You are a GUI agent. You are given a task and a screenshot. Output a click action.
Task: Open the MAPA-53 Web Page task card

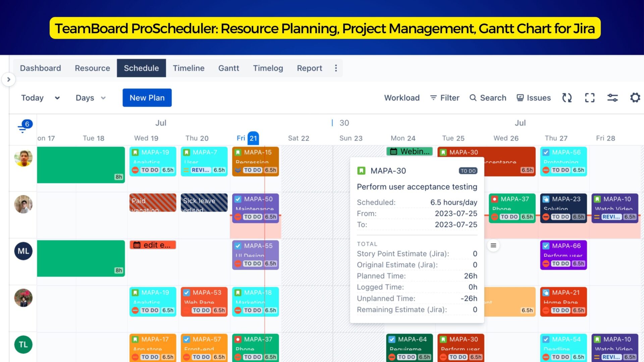[204, 302]
